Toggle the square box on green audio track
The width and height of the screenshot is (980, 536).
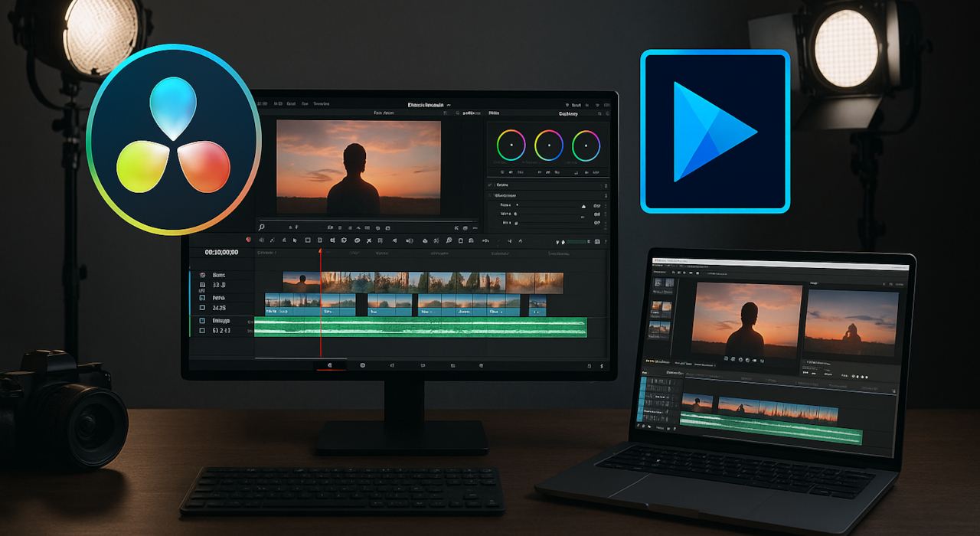(x=202, y=321)
